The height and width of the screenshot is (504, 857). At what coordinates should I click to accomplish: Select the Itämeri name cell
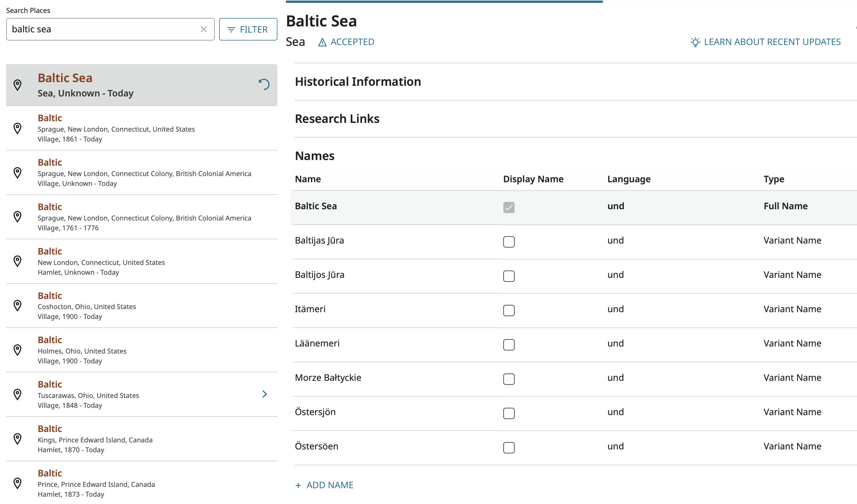pyautogui.click(x=310, y=309)
